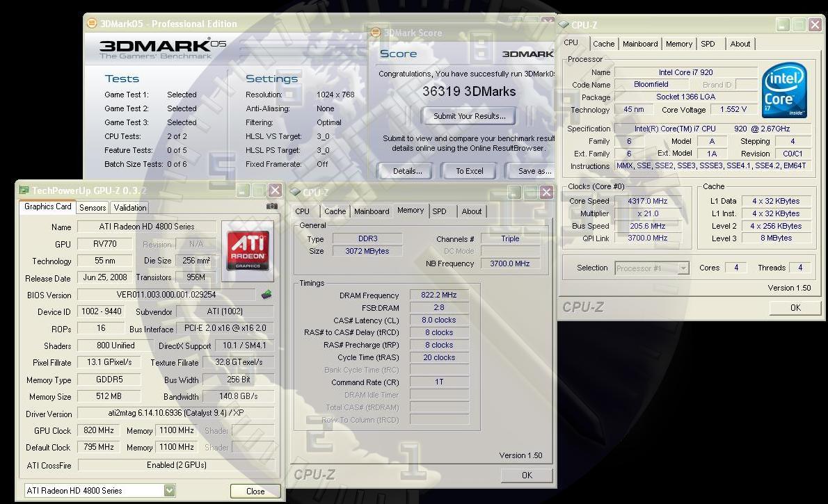Image resolution: width=828 pixels, height=504 pixels.
Task: Select the Graphics Card tab in GPU-Z
Action: point(47,206)
